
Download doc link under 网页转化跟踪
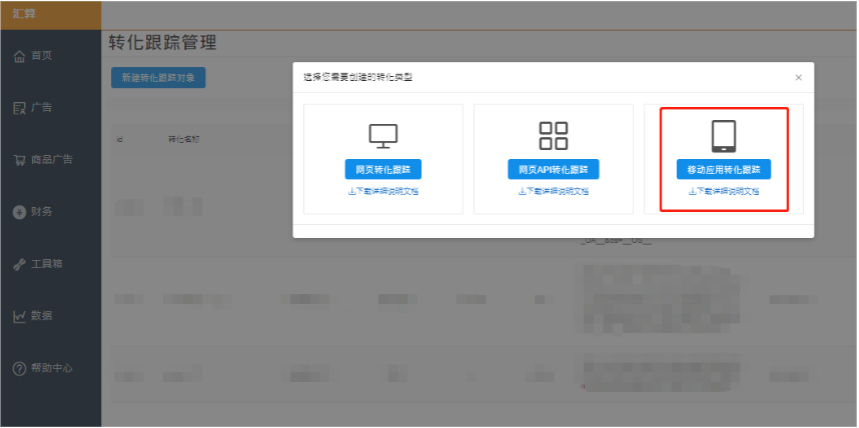(383, 192)
